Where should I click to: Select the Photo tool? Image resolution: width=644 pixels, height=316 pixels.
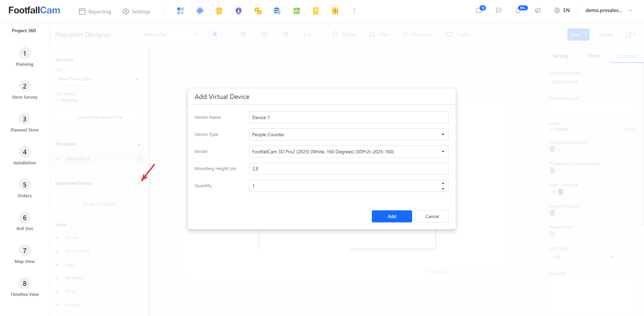click(457, 35)
